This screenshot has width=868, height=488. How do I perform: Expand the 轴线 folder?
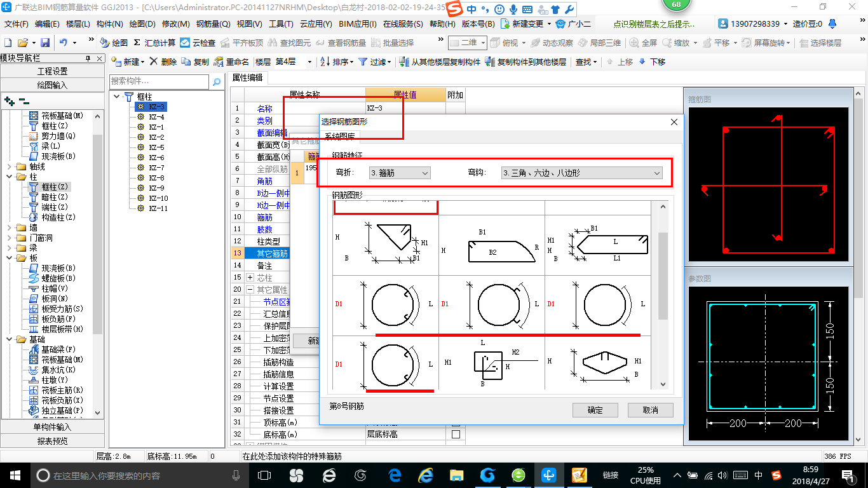point(9,166)
